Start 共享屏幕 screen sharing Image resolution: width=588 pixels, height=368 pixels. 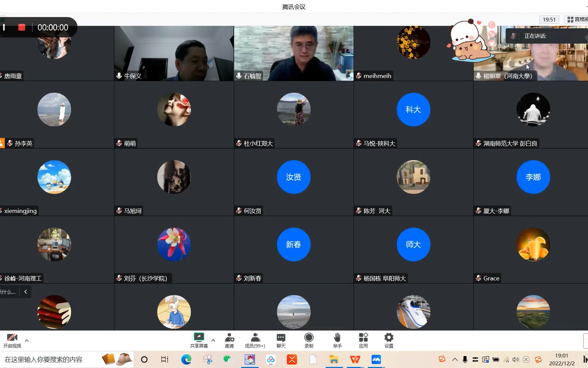(199, 340)
